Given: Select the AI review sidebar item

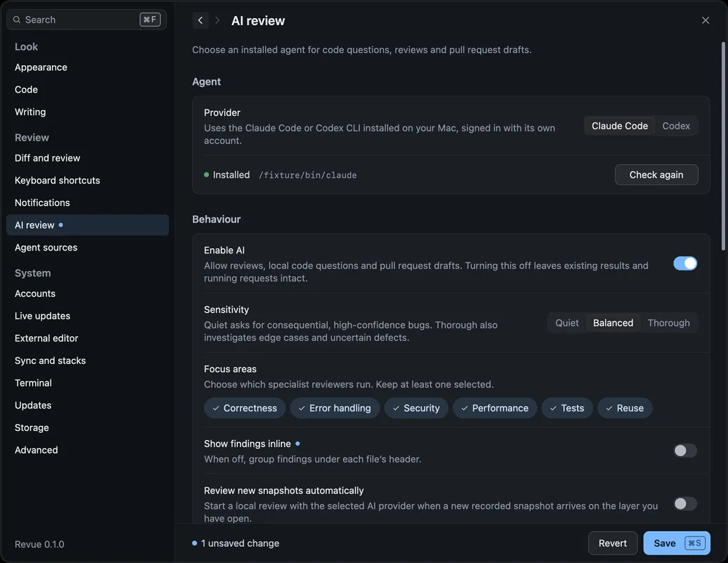Looking at the screenshot, I should coord(87,225).
